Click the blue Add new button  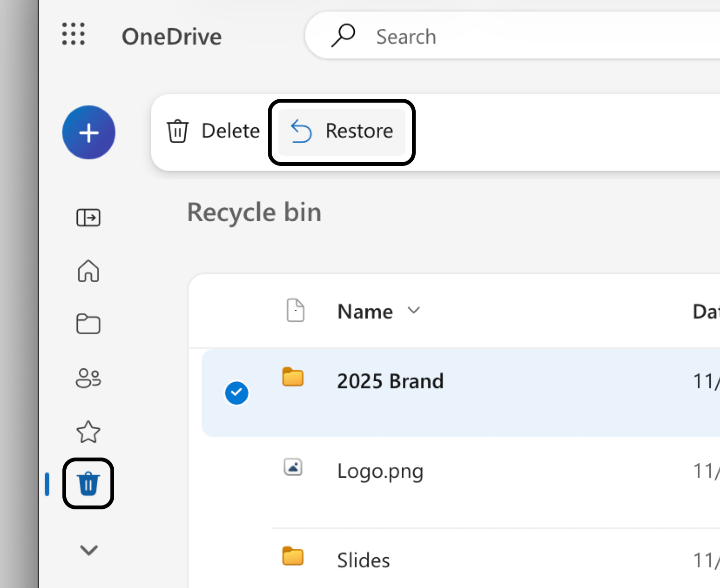89,132
